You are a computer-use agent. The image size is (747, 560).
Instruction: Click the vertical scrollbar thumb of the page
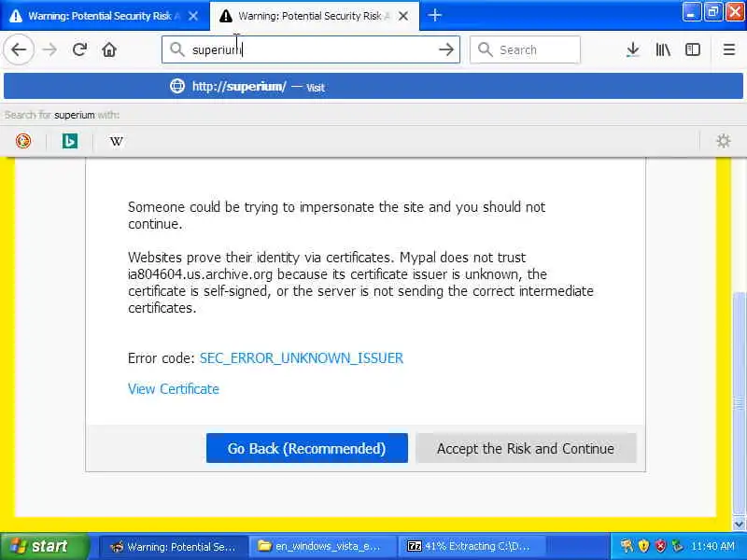point(739,404)
